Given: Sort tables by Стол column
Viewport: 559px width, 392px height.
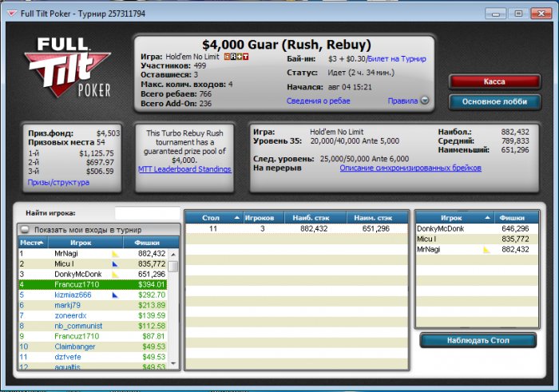Looking at the screenshot, I should [214, 218].
